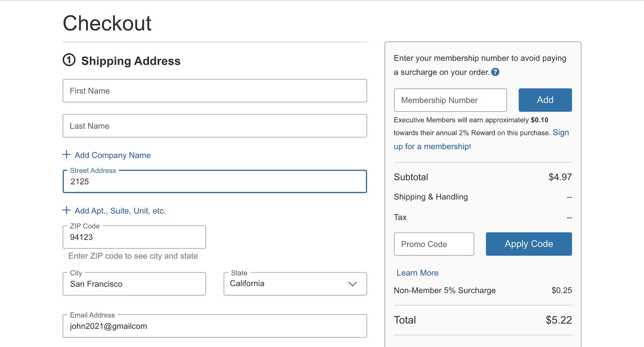The height and width of the screenshot is (347, 644).
Task: Click into the Promo Code field
Action: (434, 244)
